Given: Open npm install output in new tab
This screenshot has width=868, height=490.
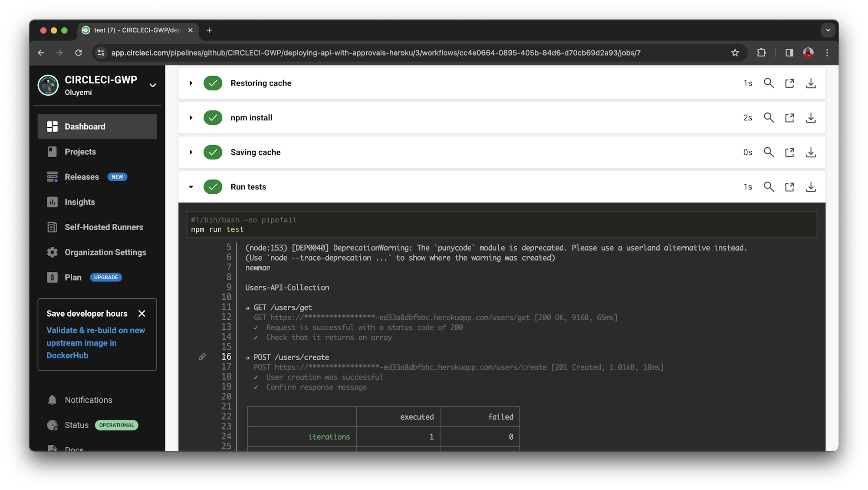Looking at the screenshot, I should pyautogui.click(x=789, y=118).
